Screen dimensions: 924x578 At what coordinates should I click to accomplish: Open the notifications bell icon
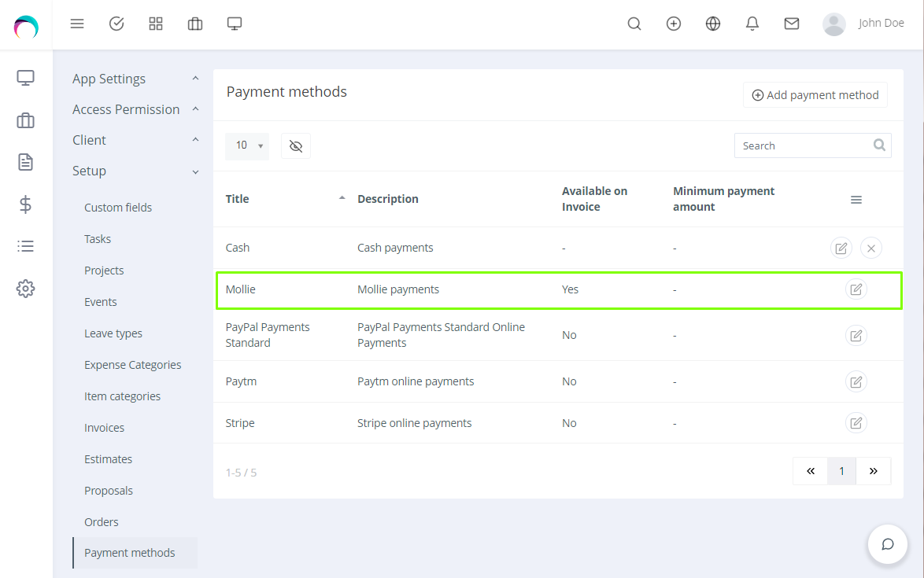[x=752, y=24]
